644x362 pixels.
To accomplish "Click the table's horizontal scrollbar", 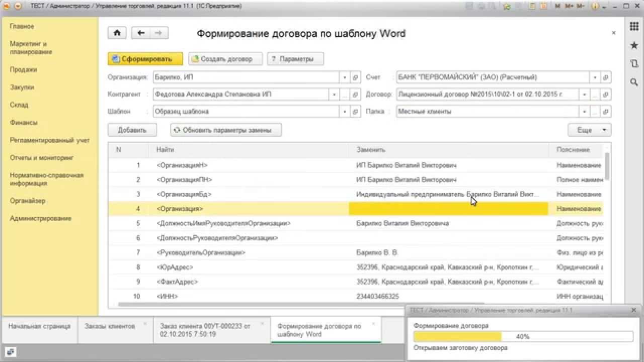I will click(301, 304).
